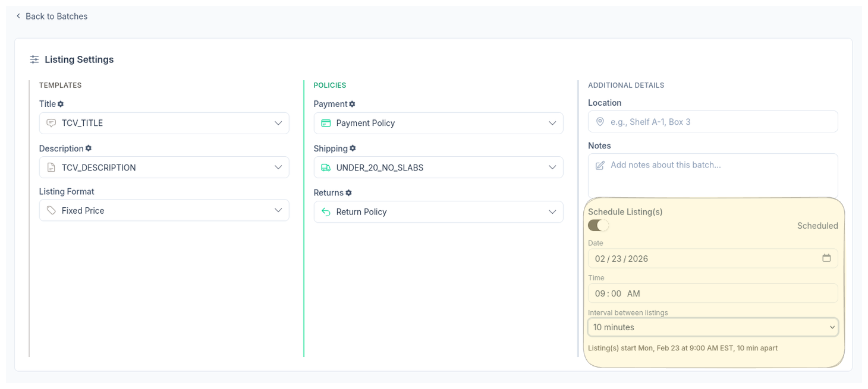Click the document icon beside TCV_DESCRIPTION

51,167
